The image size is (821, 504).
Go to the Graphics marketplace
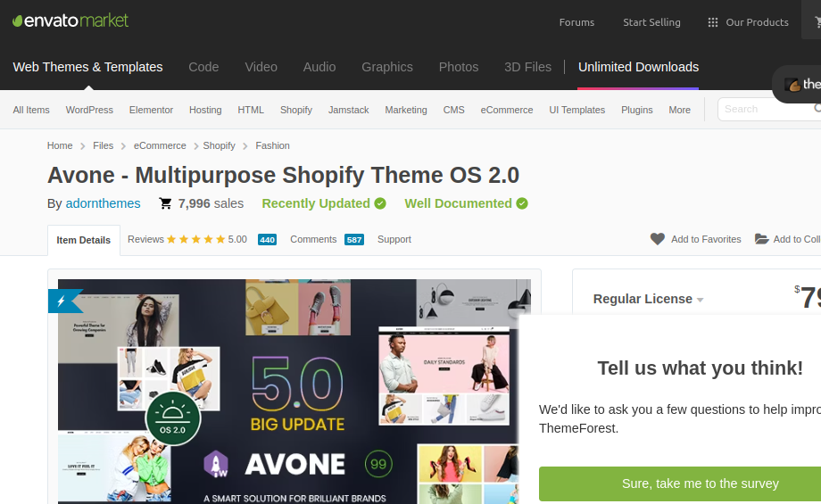pyautogui.click(x=387, y=67)
